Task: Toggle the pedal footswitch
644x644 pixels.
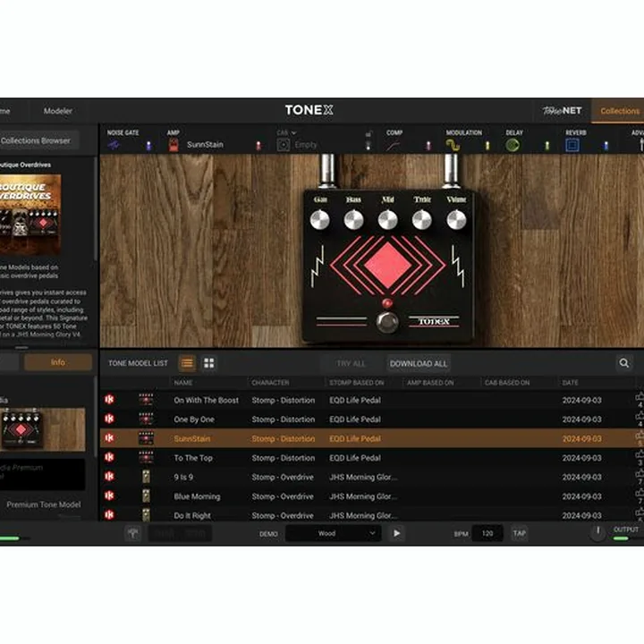Action: pos(387,322)
